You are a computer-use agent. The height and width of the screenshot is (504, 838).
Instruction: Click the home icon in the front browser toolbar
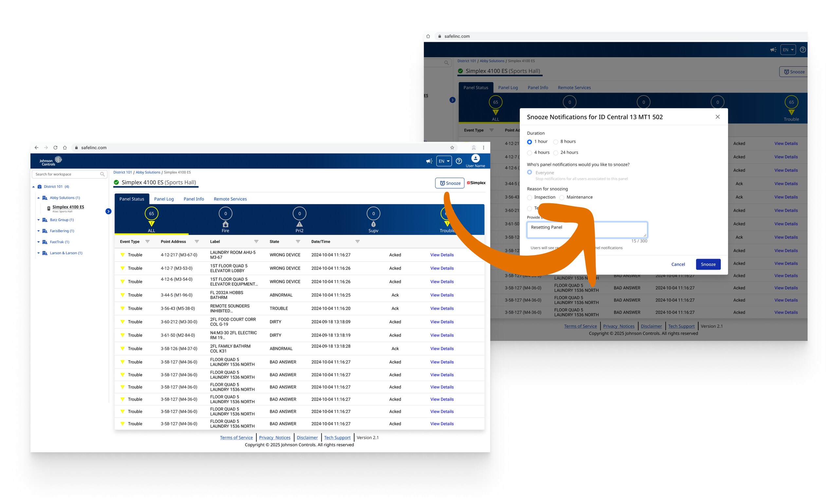(x=65, y=148)
